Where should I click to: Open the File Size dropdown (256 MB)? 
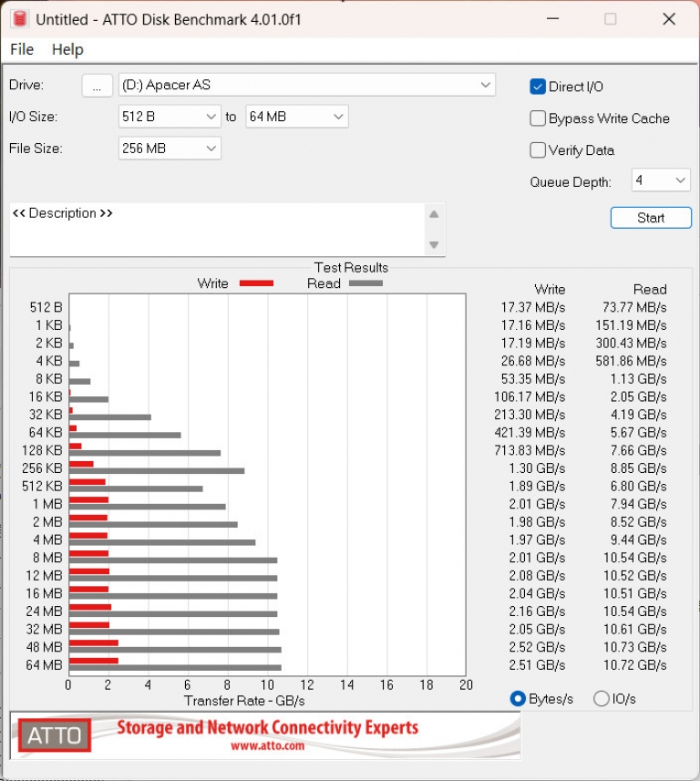click(x=170, y=149)
